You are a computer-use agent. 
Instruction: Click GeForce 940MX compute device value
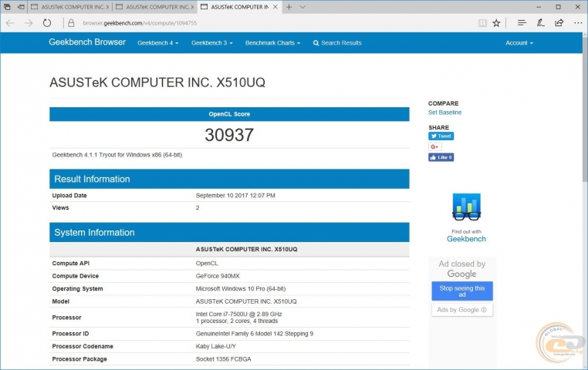click(x=218, y=276)
